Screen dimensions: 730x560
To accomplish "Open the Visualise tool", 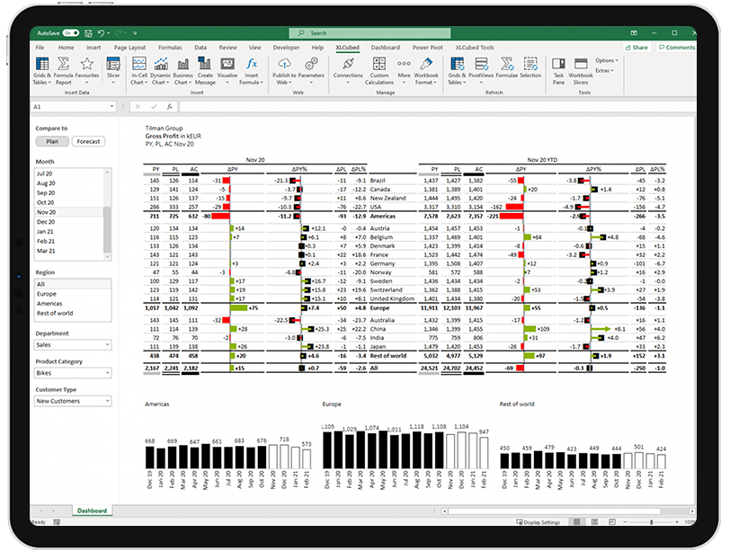I will tap(227, 71).
